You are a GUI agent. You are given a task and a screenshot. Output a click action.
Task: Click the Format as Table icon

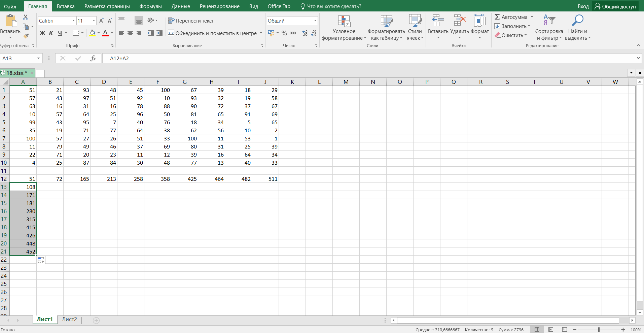click(x=387, y=21)
